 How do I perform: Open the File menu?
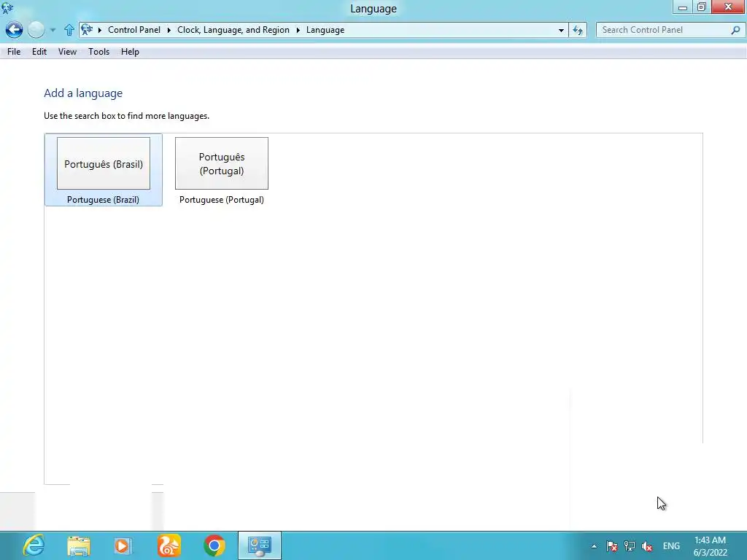[14, 52]
